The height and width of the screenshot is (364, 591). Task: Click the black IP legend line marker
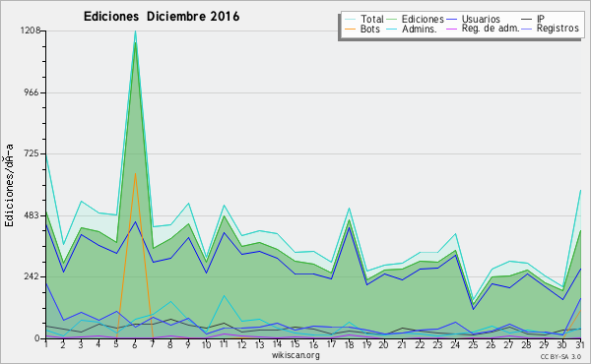click(x=526, y=19)
